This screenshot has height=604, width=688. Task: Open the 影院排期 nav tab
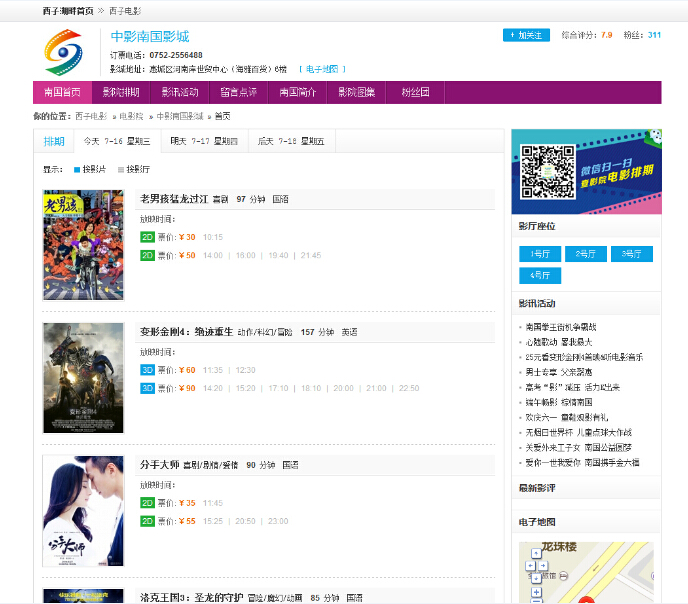(x=121, y=93)
